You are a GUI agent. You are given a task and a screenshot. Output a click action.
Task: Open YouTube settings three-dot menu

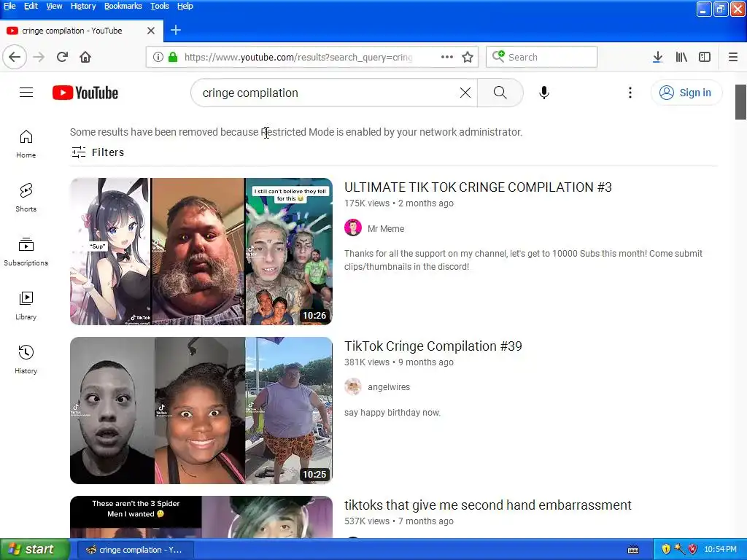[630, 93]
